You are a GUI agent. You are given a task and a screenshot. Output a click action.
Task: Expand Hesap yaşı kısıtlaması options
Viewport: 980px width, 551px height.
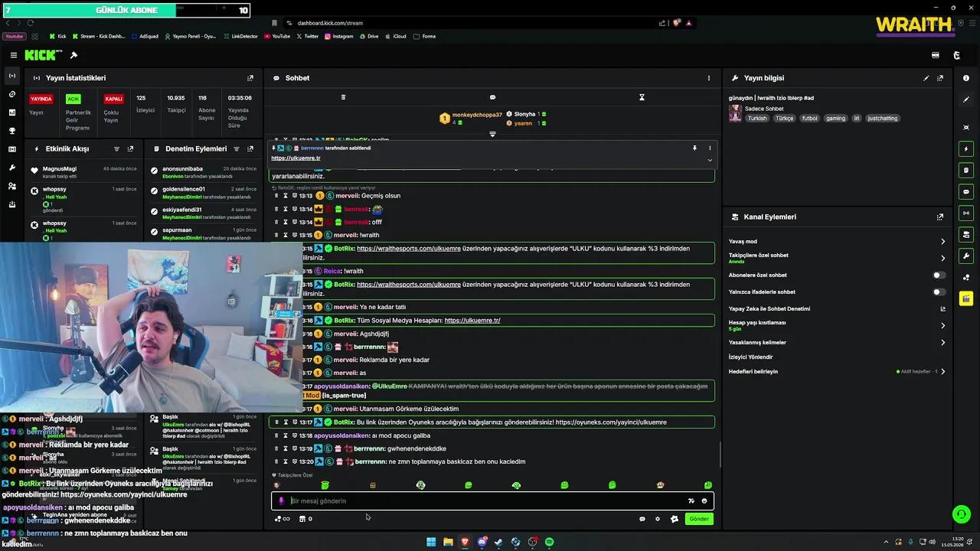(x=942, y=325)
